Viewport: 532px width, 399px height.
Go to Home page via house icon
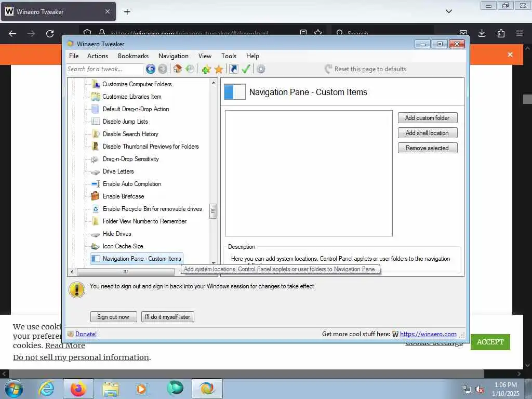[177, 69]
